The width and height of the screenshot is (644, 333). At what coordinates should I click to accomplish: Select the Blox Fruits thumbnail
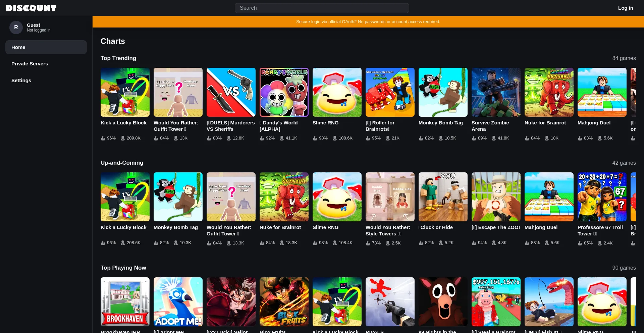pyautogui.click(x=284, y=302)
